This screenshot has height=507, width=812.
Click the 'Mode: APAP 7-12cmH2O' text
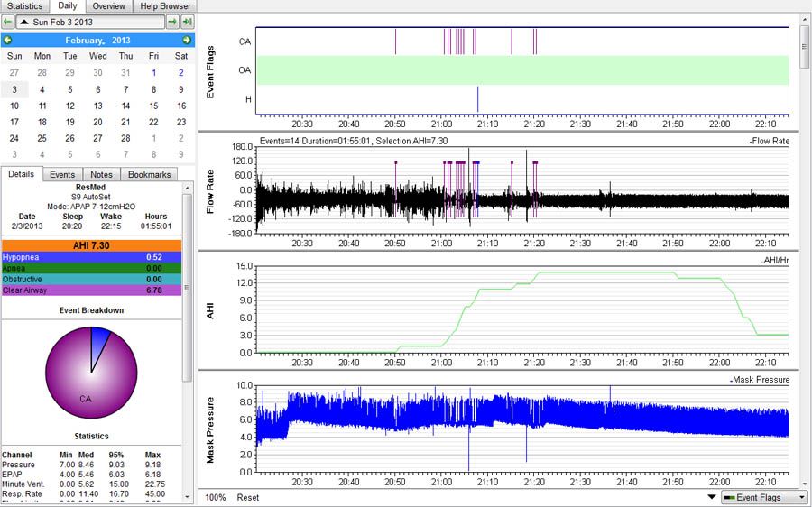[91, 206]
